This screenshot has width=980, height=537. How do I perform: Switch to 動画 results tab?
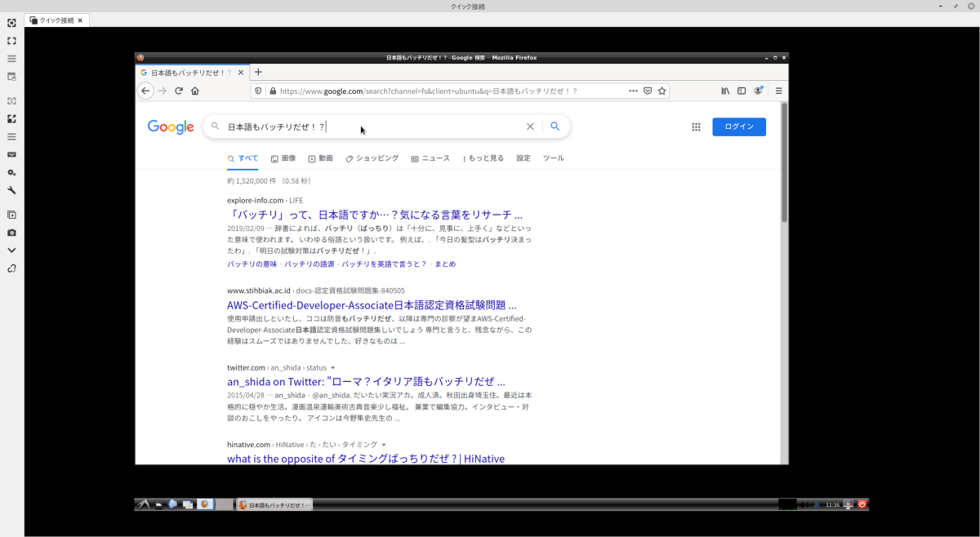pos(320,158)
